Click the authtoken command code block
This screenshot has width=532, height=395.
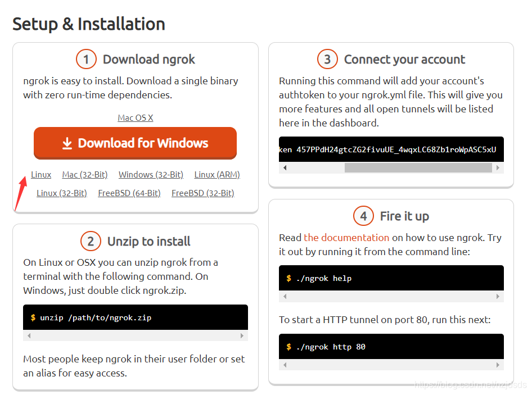pyautogui.click(x=391, y=149)
